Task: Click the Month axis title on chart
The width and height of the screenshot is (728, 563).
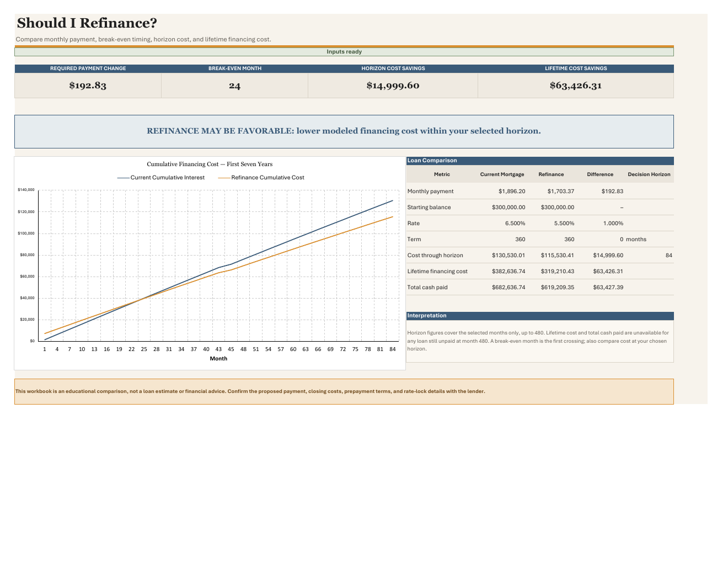Action: click(218, 359)
